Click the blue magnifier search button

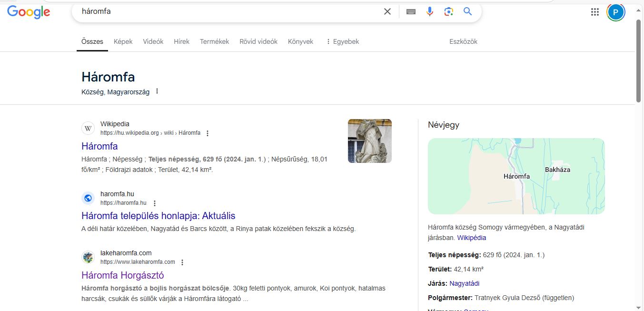pos(467,11)
